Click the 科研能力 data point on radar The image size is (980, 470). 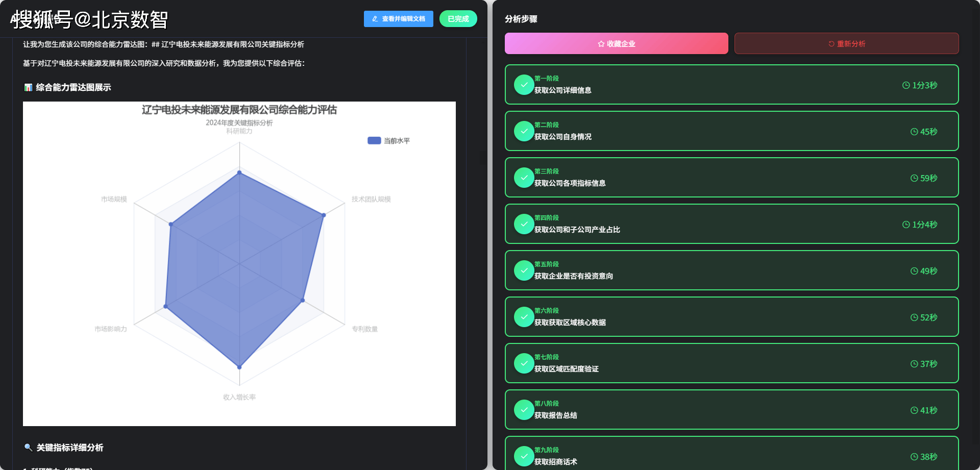[x=239, y=172]
